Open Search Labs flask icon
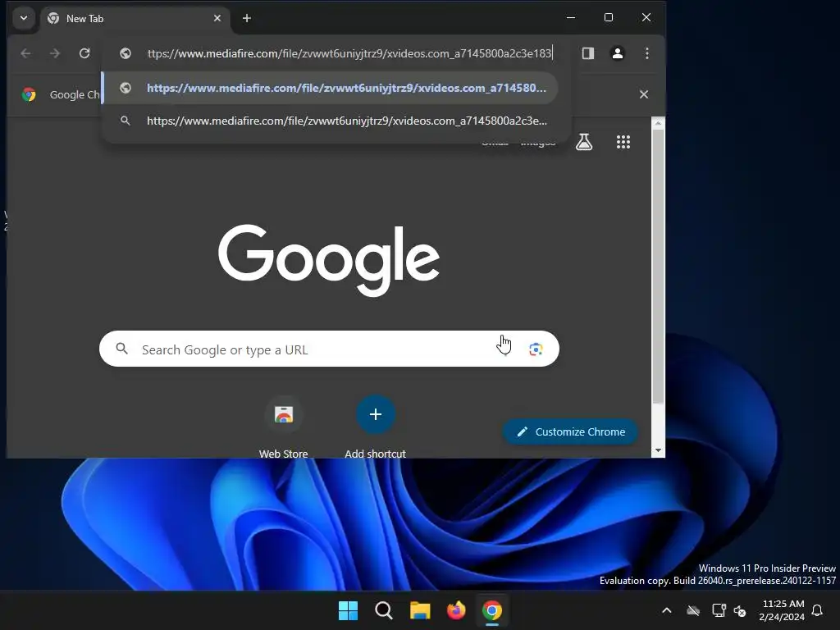The image size is (840, 630). click(x=584, y=142)
